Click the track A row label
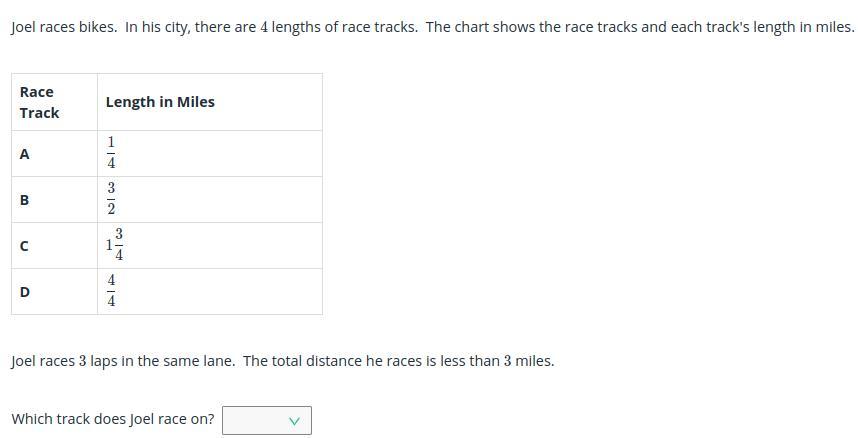This screenshot has height=438, width=858. [x=24, y=154]
